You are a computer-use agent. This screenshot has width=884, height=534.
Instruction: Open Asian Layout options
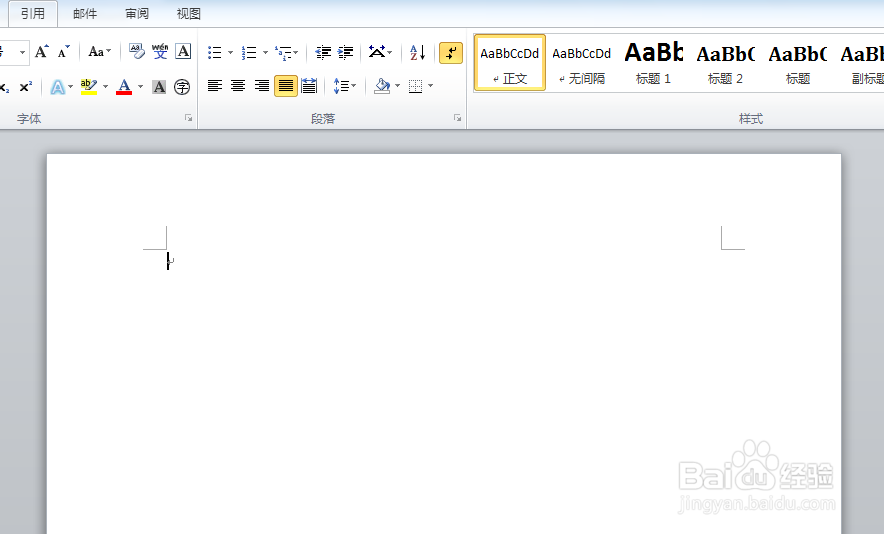[x=380, y=53]
